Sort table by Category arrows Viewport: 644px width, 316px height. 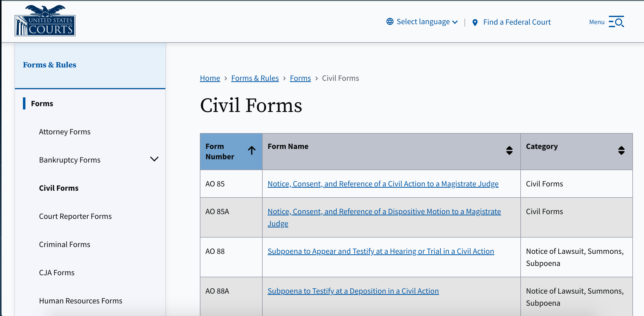pyautogui.click(x=621, y=150)
